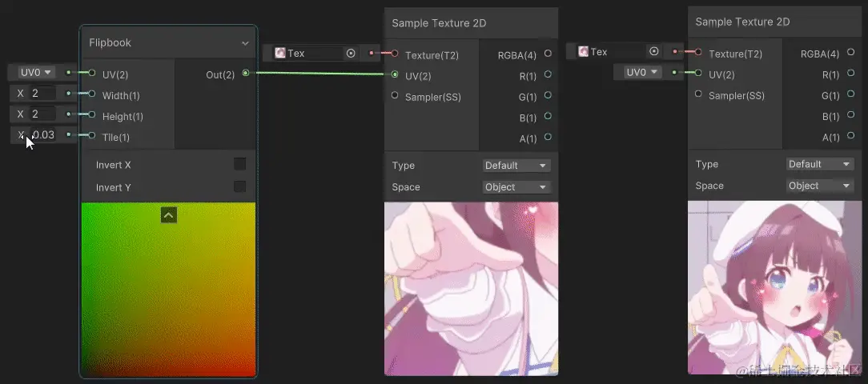Click Tex texture thumbnail icon on Flipbook-connected node

click(x=280, y=53)
